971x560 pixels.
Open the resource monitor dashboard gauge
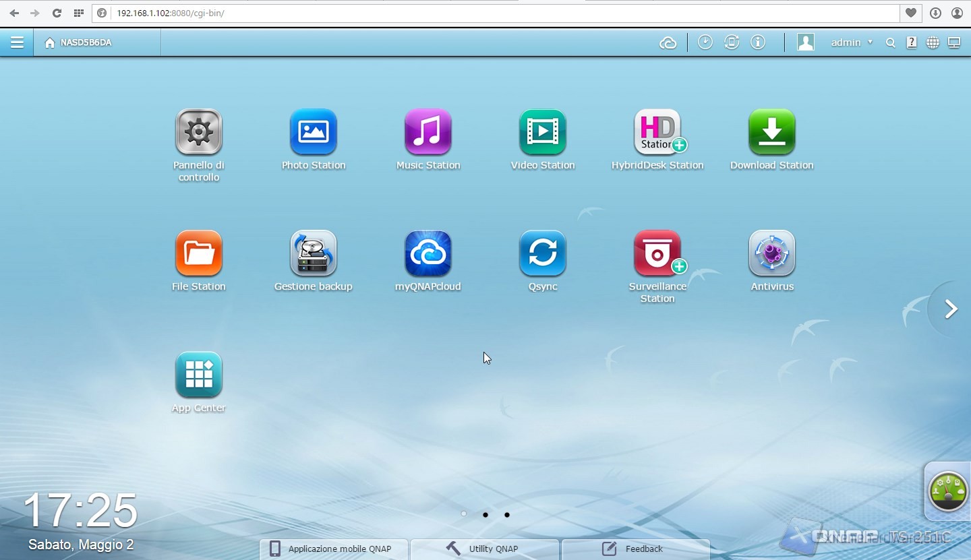947,491
